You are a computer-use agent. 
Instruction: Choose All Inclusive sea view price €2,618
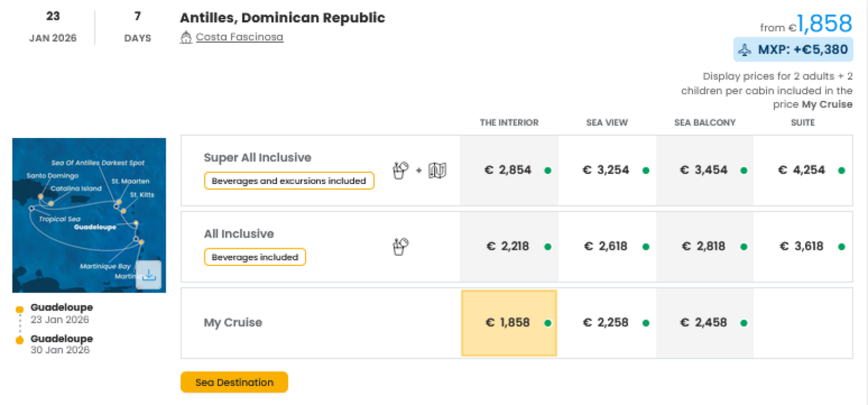pos(606,247)
